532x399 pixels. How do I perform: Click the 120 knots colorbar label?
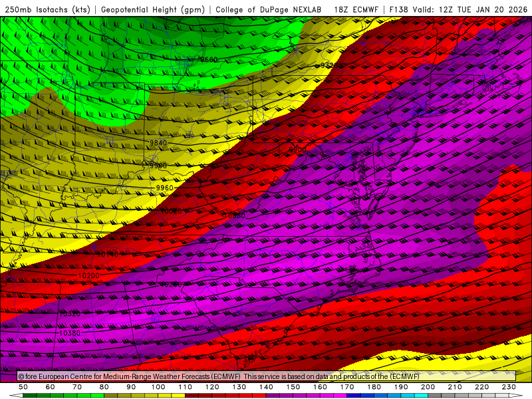(212, 387)
